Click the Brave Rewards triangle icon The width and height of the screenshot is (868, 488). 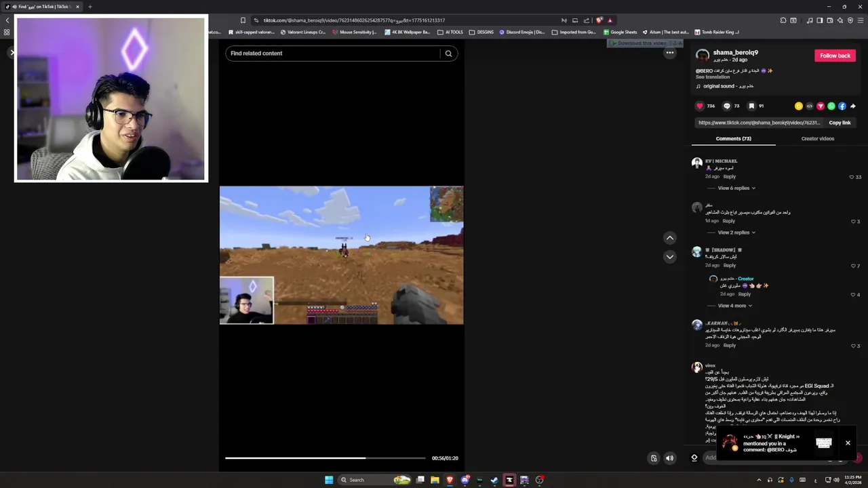click(610, 20)
